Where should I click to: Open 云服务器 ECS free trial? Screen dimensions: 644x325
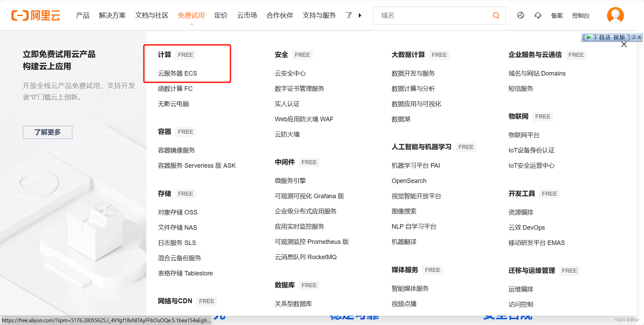pos(177,73)
